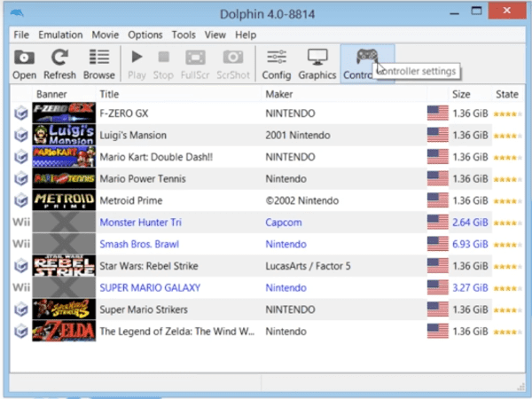Click GameCube icon beside Star Wars: Rebel Strike
Screen dimensions: 532x399
[x=21, y=266]
